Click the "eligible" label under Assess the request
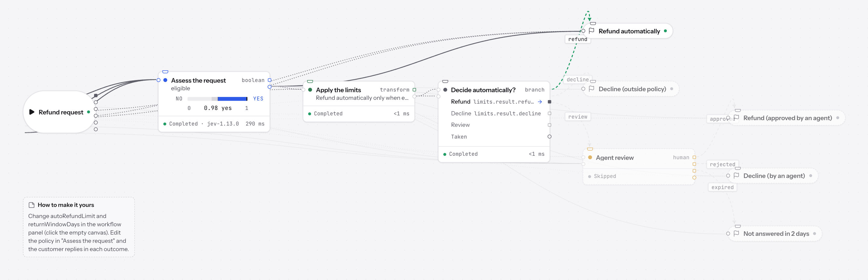 180,88
